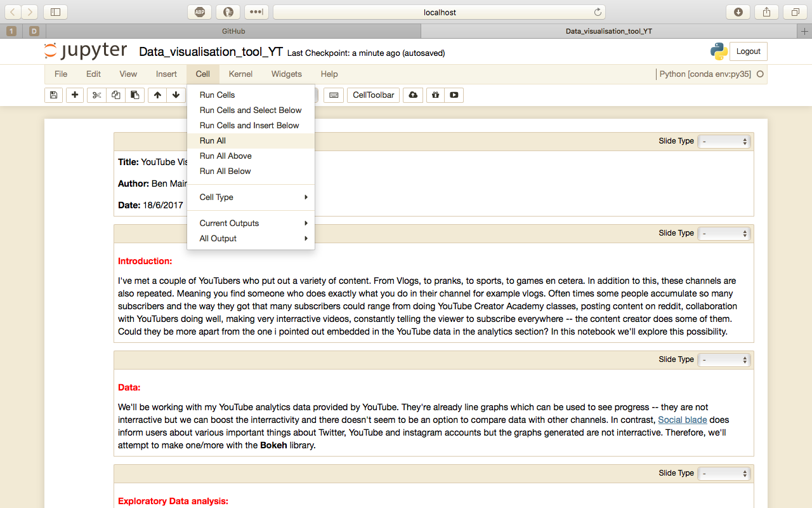
Task: Open the command palette keyboard icon
Action: 334,95
